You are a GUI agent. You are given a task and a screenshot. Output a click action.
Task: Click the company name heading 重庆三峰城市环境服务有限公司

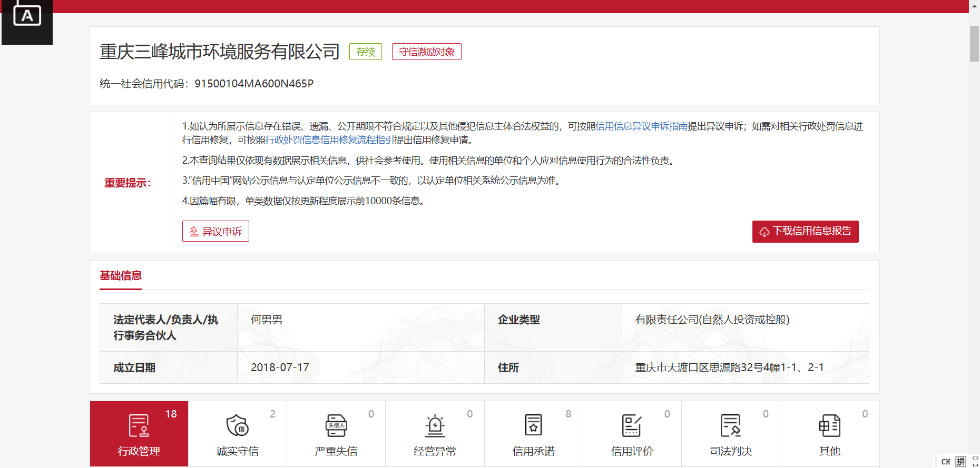click(220, 52)
